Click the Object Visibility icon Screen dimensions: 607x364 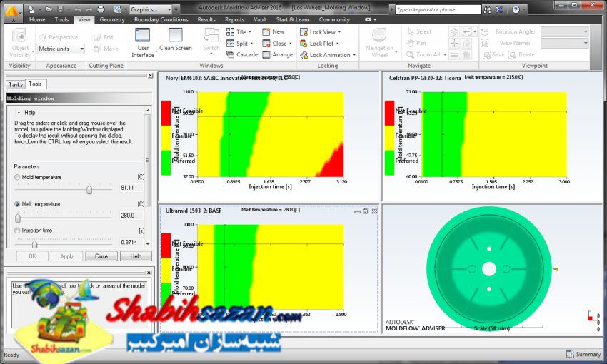(19, 36)
